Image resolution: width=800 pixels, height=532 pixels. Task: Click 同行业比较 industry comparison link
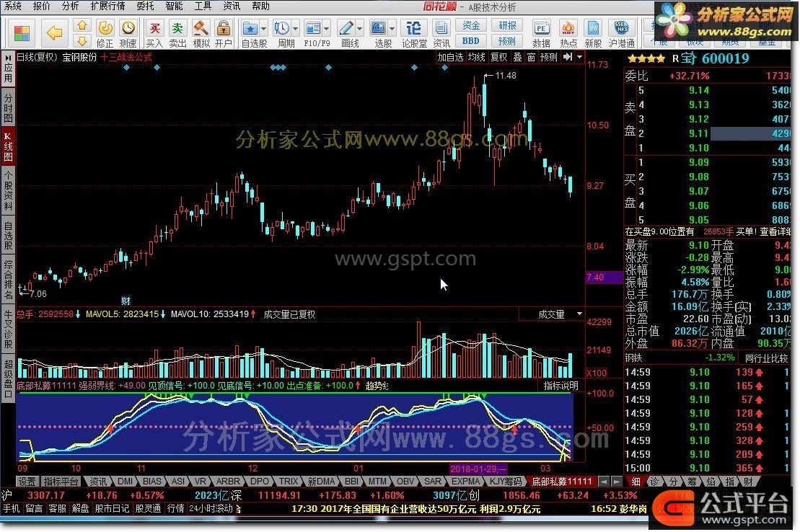coord(766,358)
